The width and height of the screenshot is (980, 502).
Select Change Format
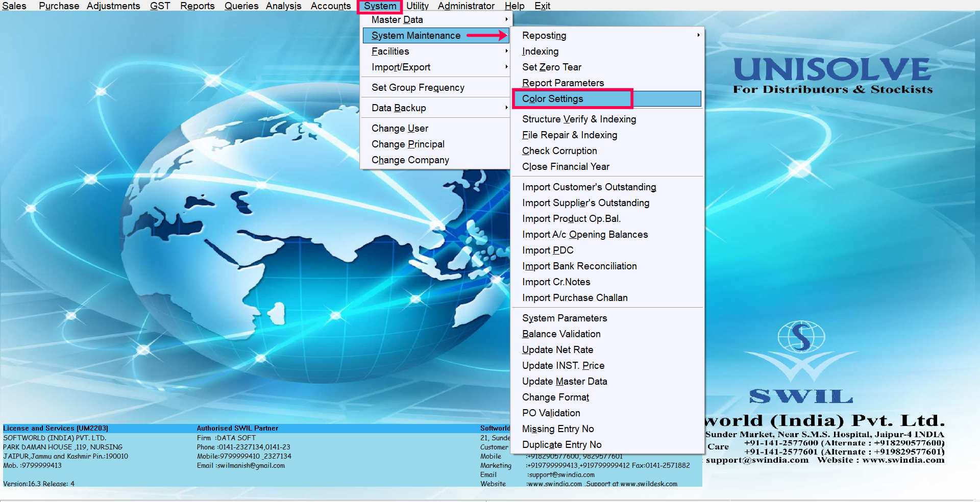point(607,397)
